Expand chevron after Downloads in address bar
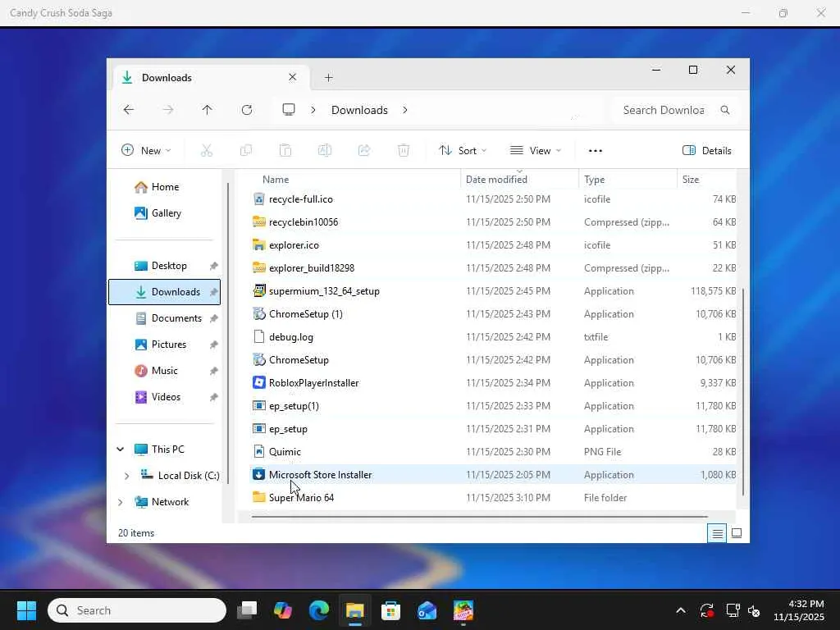Screen dimensions: 840x630 405,110
